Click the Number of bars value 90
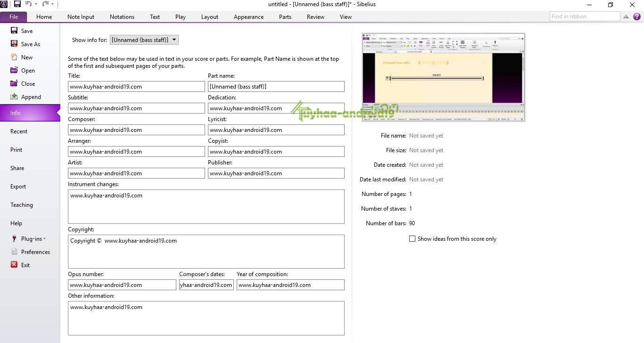644x343 pixels. [x=412, y=223]
